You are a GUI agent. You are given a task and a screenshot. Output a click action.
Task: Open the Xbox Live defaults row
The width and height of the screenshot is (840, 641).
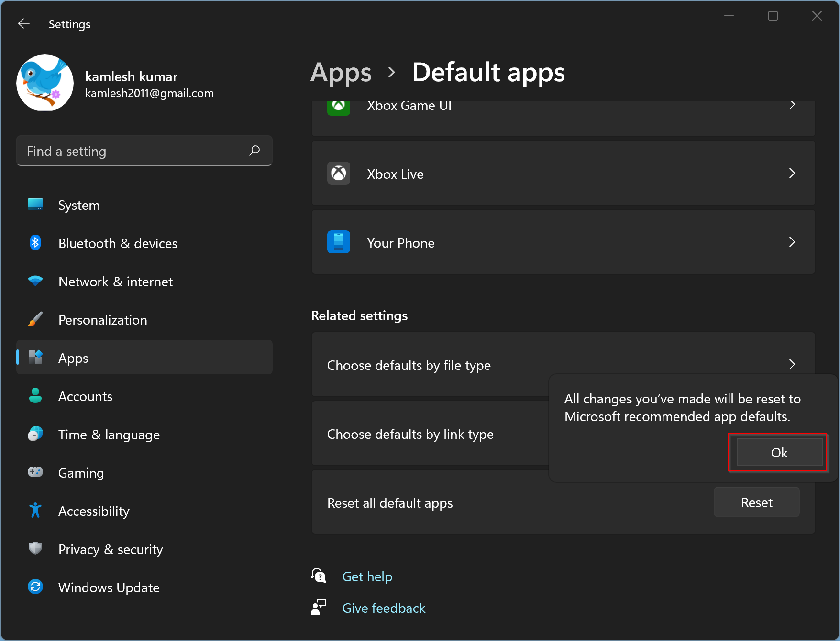point(564,173)
